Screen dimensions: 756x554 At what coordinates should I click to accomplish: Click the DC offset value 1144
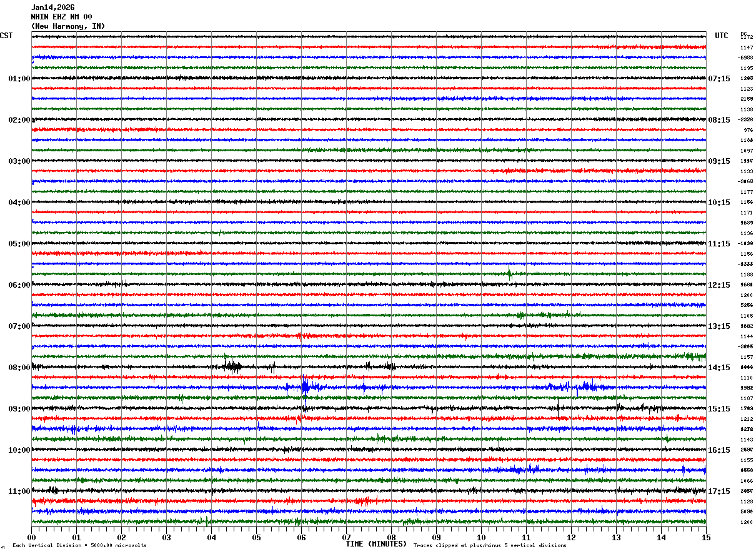coord(747,336)
